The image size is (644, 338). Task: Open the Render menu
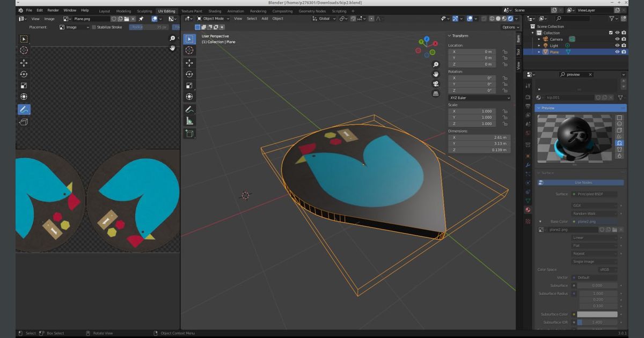pos(53,10)
